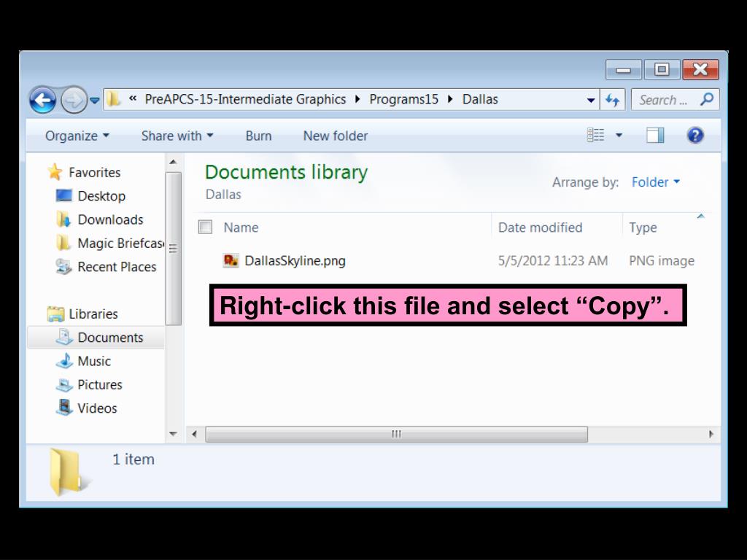747x560 pixels.
Task: Toggle the preview pane icon
Action: [655, 135]
